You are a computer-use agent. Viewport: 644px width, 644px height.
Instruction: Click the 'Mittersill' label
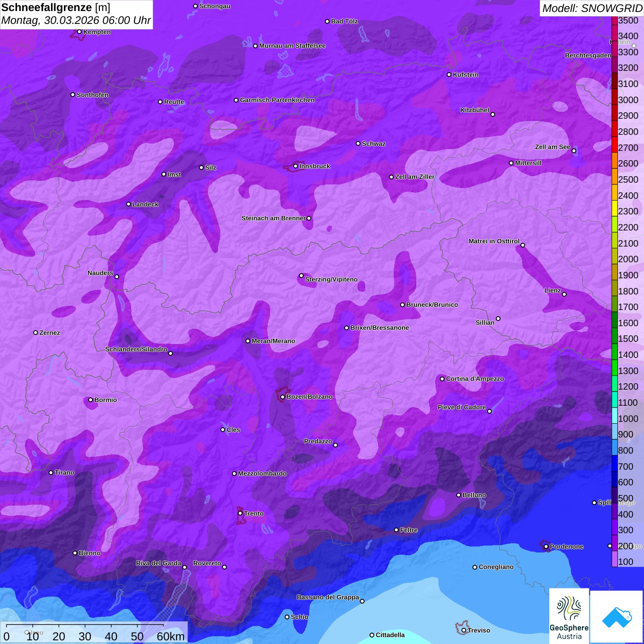[x=528, y=163]
